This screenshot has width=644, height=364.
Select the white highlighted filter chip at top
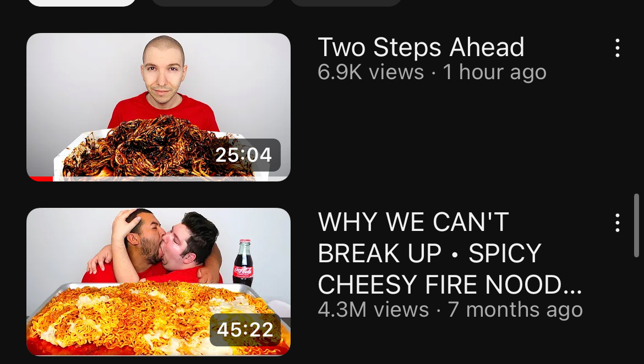pos(81,3)
